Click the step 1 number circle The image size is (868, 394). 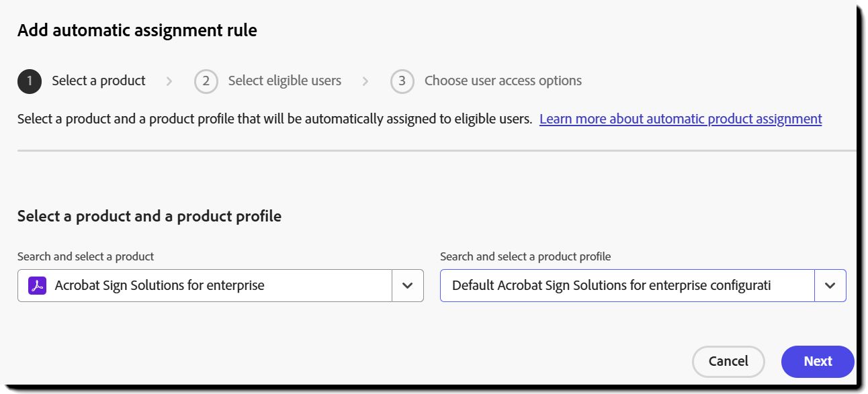(x=30, y=81)
